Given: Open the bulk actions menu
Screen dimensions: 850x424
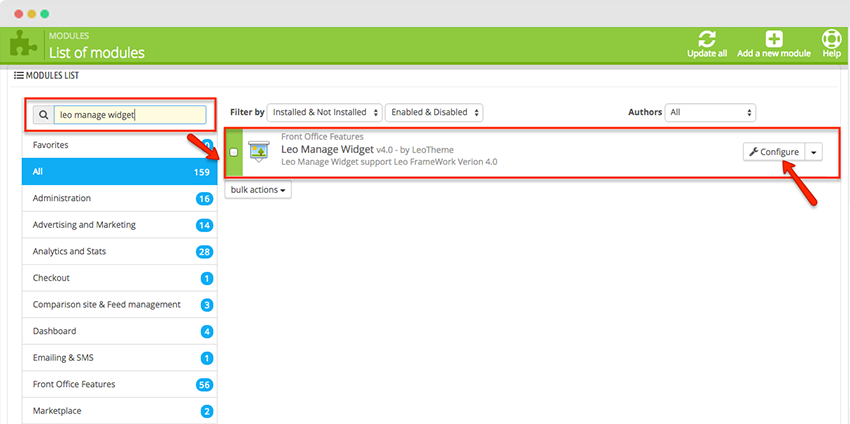Looking at the screenshot, I should [x=258, y=189].
